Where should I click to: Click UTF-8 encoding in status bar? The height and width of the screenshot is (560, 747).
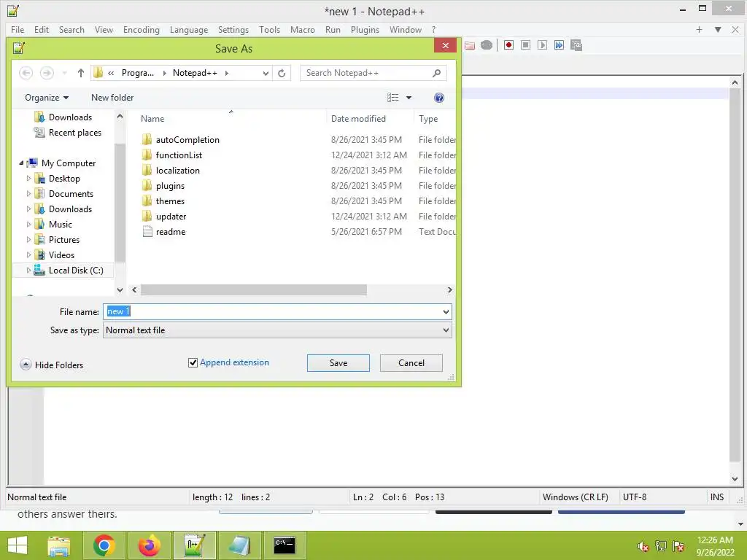coord(635,497)
